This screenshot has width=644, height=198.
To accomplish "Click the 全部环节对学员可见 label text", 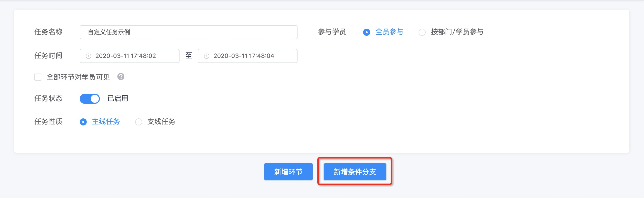I will click(78, 77).
